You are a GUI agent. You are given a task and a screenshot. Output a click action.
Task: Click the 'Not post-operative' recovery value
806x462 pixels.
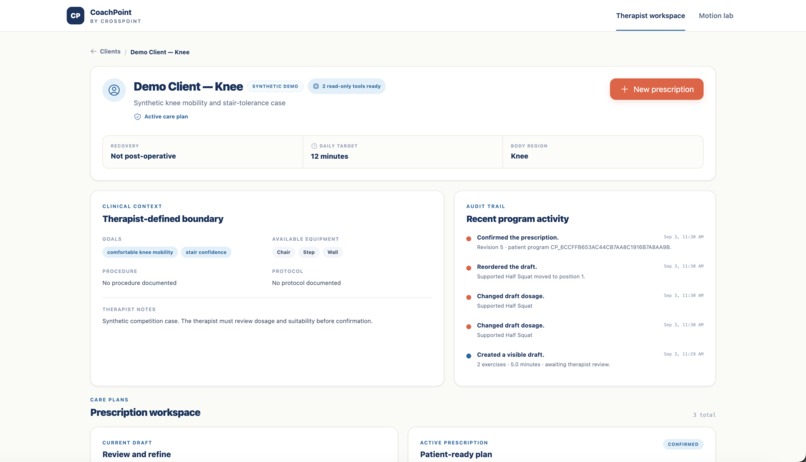pyautogui.click(x=143, y=156)
